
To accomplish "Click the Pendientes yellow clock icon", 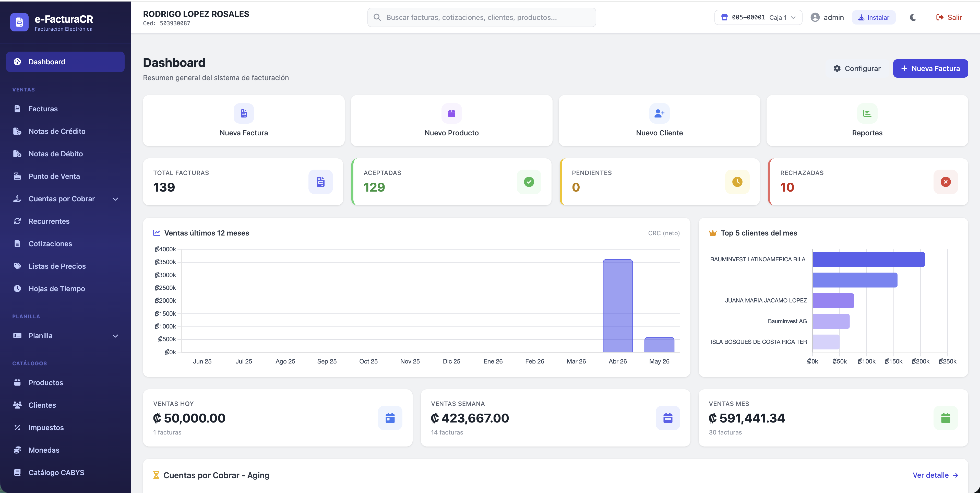I will coord(737,182).
